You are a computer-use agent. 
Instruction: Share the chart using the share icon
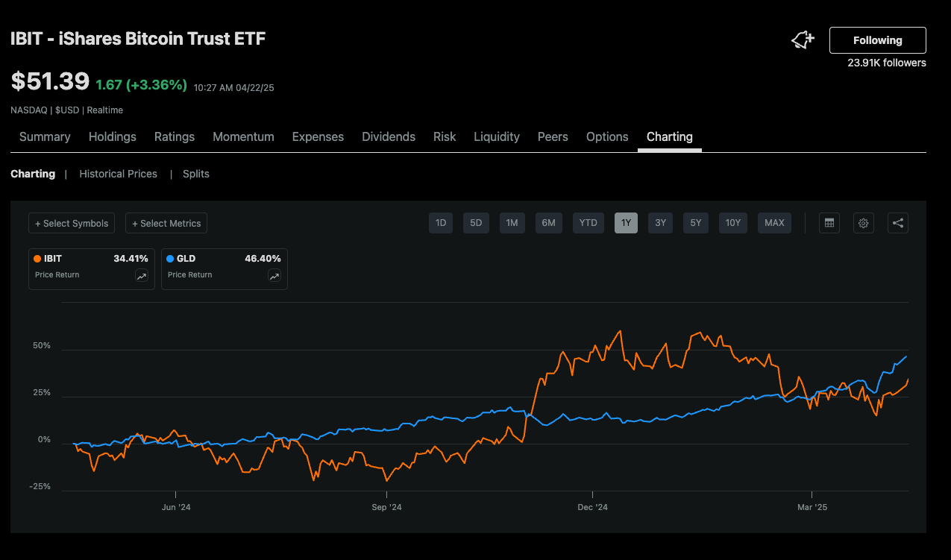[897, 222]
